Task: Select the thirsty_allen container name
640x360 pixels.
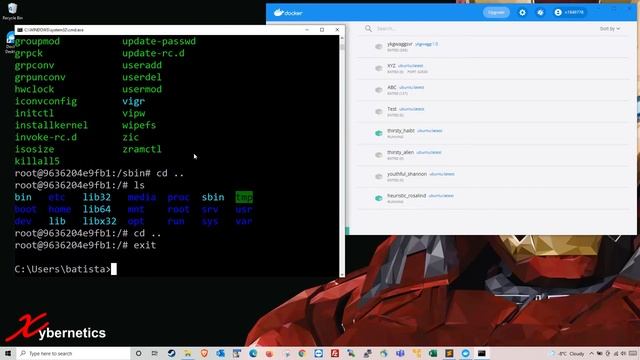Action: (x=400, y=152)
